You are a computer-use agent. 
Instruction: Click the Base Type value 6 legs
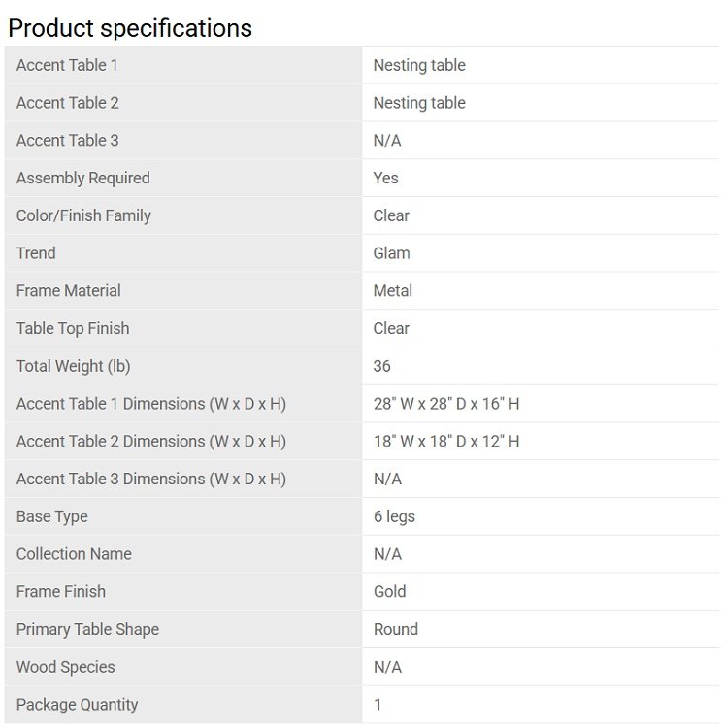tap(394, 516)
